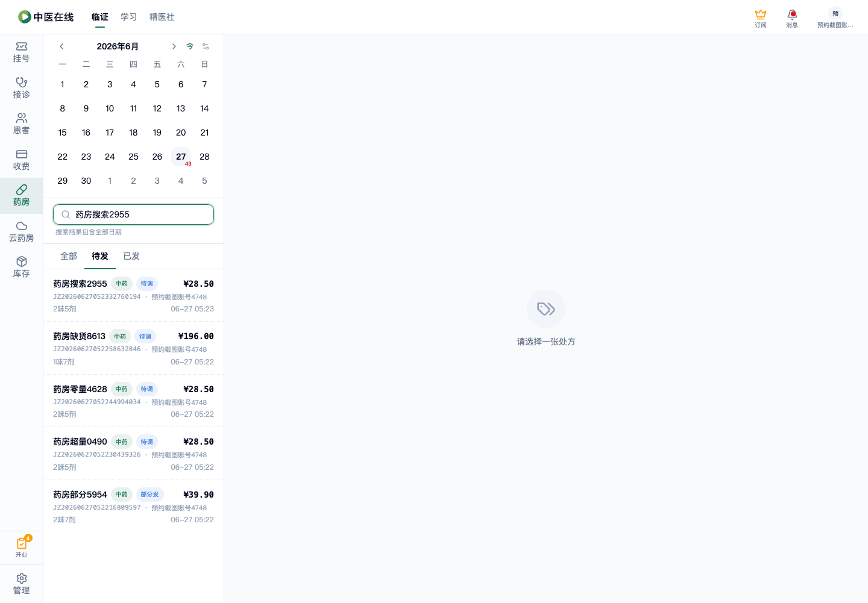Select June 15 in calendar

pos(63,133)
